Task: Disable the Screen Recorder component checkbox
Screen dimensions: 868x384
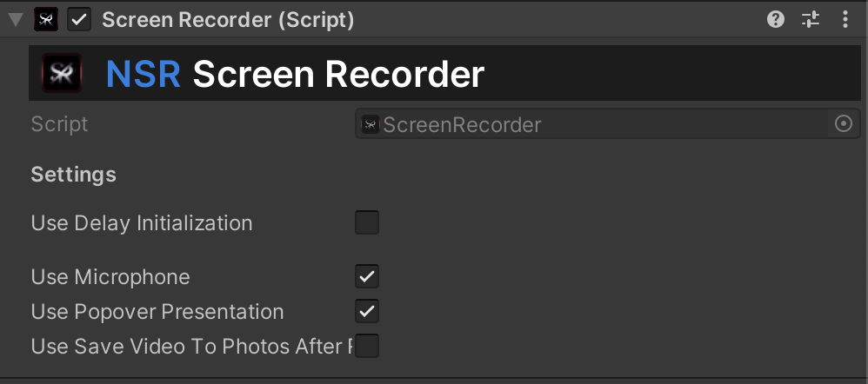Action: 79,20
